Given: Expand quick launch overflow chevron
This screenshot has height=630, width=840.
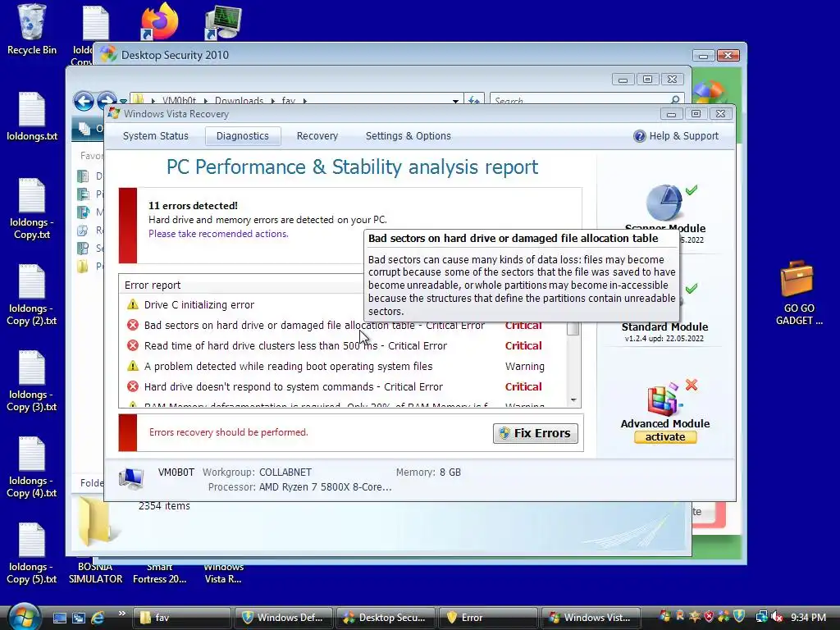Looking at the screenshot, I should click(122, 614).
